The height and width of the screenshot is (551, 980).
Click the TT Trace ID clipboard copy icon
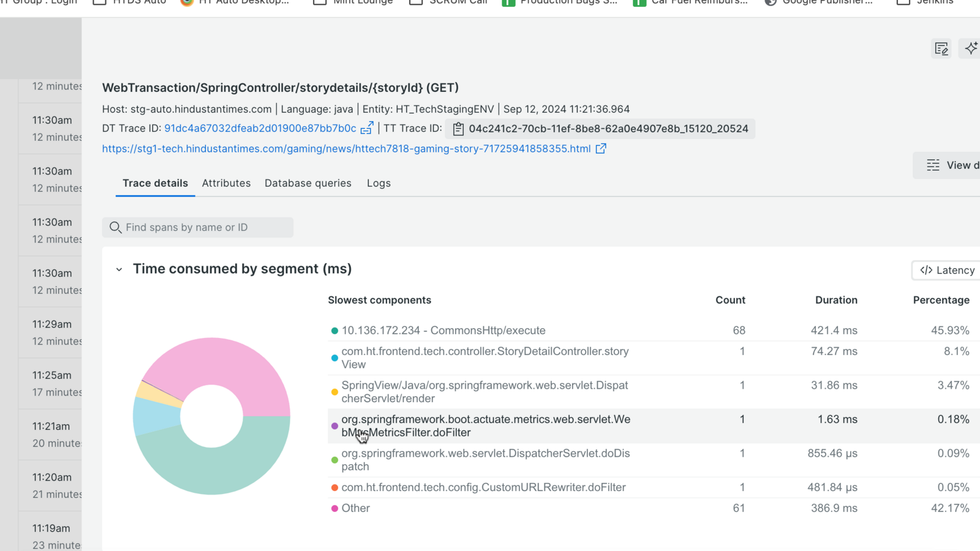[458, 129]
